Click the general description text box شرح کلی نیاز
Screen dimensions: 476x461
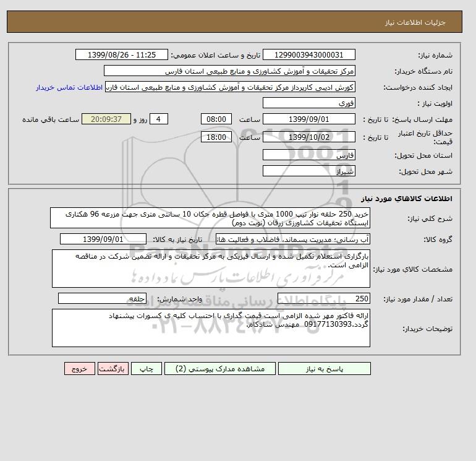(210, 218)
